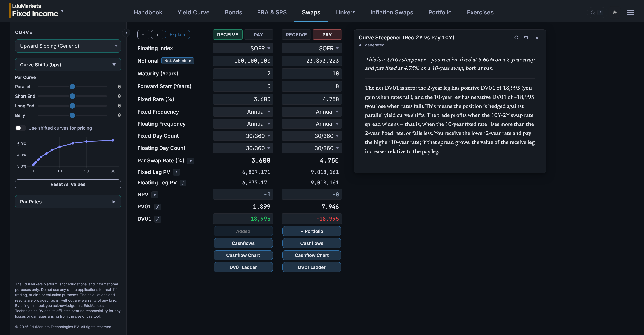Open first swap Fixed Frequency dropdown
The height and width of the screenshot is (335, 644).
243,112
